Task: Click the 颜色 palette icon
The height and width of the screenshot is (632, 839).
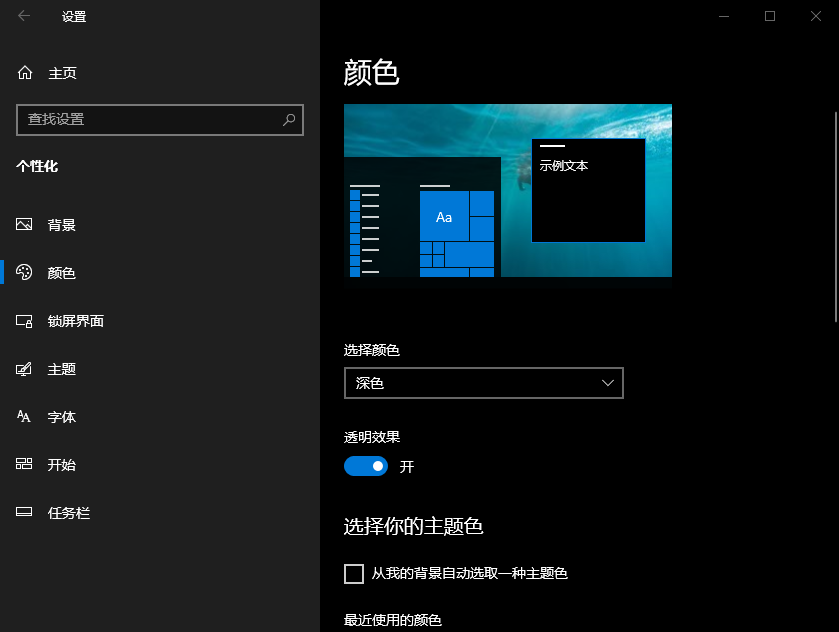Action: tap(24, 272)
